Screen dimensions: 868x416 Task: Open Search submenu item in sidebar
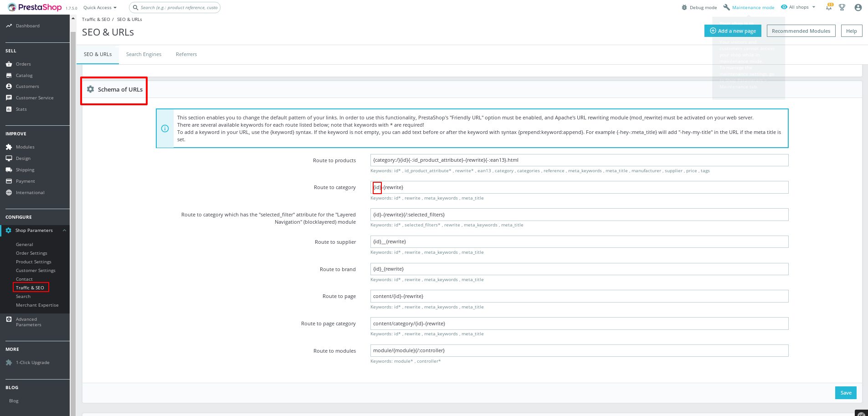point(23,297)
